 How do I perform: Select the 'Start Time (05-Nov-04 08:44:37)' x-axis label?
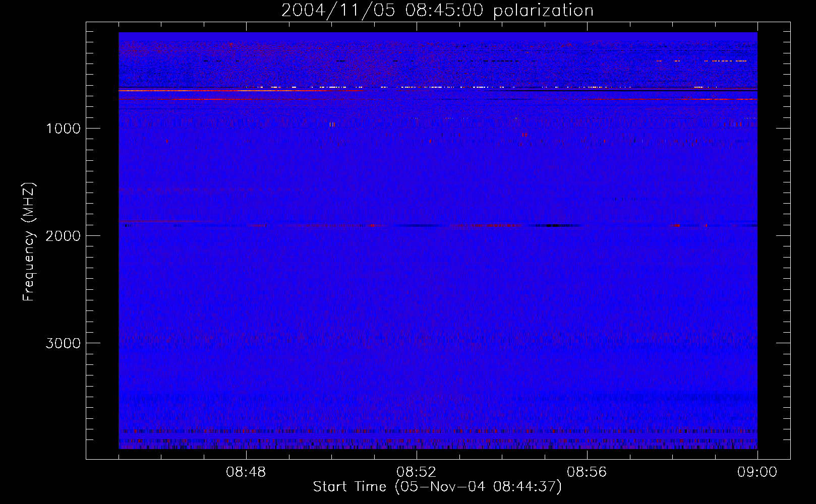[x=437, y=487]
